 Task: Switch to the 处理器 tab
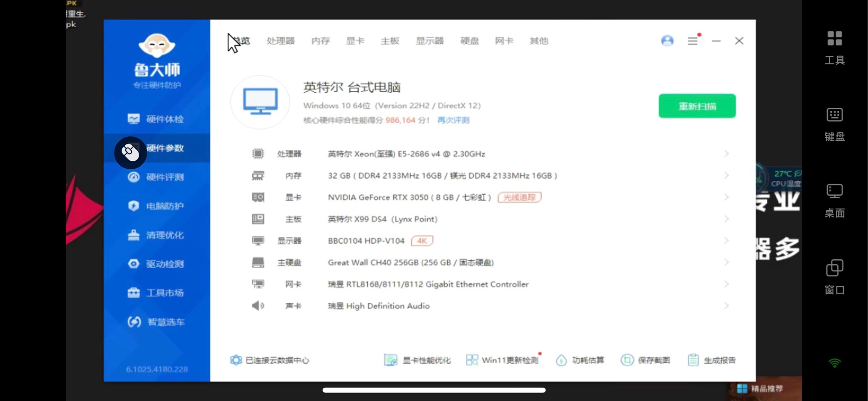pos(281,41)
